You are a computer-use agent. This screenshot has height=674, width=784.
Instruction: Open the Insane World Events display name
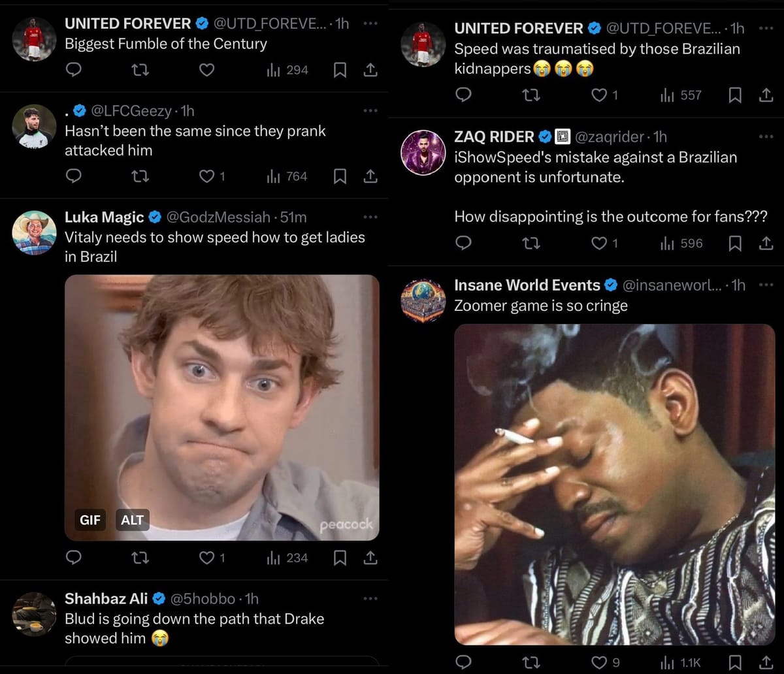coord(527,285)
